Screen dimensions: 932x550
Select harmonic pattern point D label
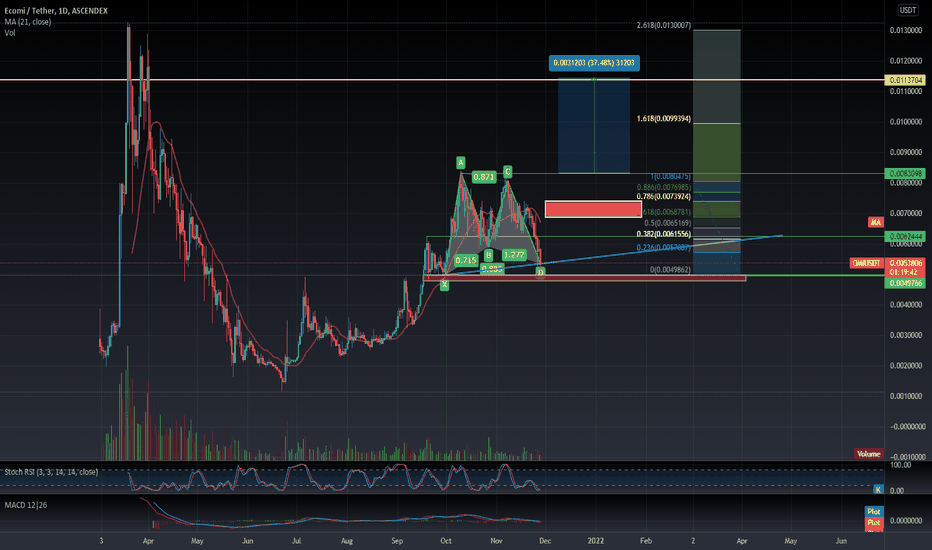(540, 272)
